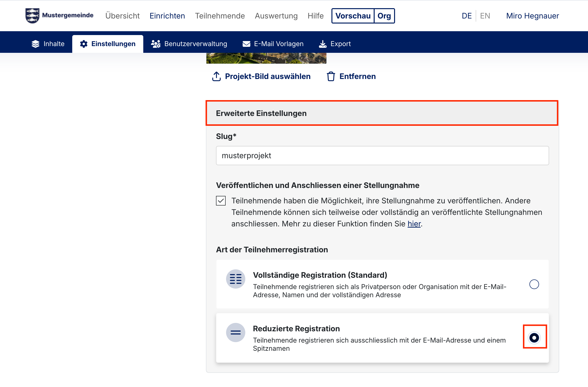Viewport: 588px width, 387px height.
Task: Click the trash icon beside Entfernen
Action: pos(331,76)
